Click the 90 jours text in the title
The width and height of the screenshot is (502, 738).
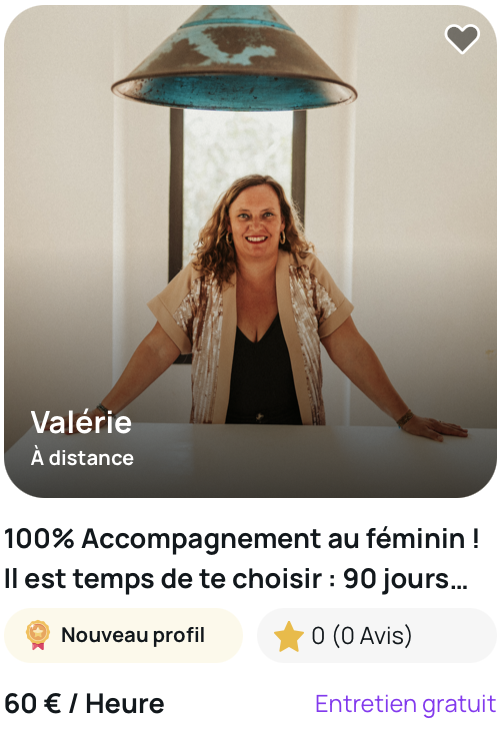pos(396,580)
